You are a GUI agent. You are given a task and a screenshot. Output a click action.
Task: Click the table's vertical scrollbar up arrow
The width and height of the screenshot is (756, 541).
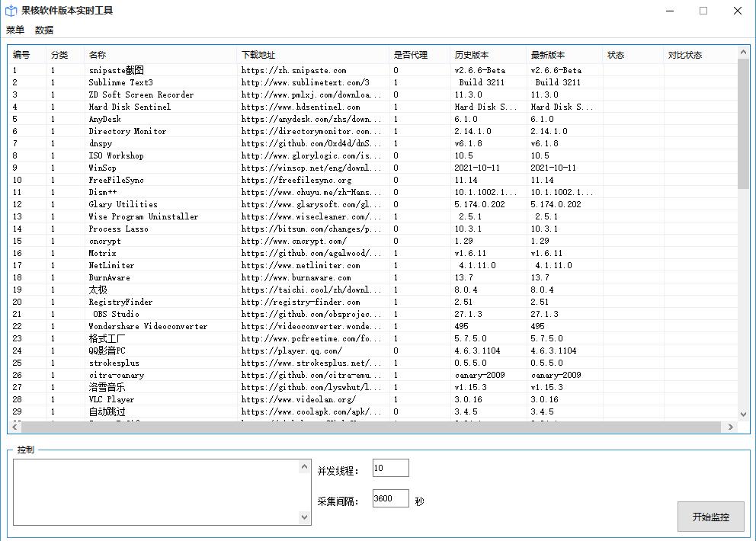coord(745,52)
